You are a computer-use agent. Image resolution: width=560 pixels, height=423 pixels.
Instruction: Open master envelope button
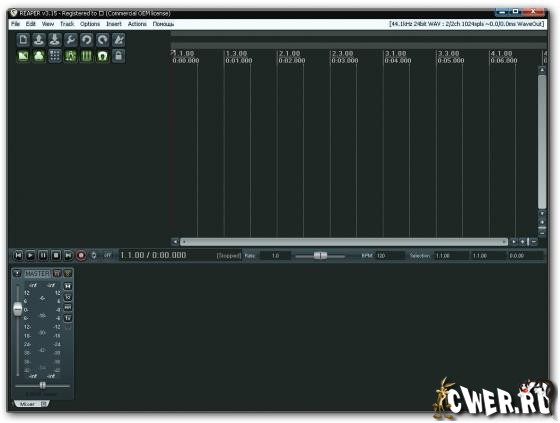pos(68,308)
